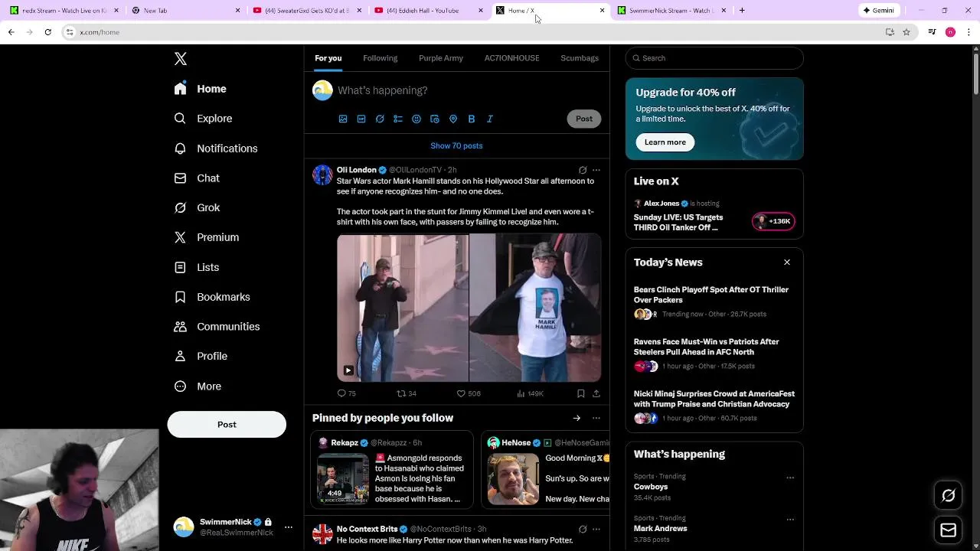Open the X logo home link
The width and height of the screenshot is (980, 551).
tap(181, 59)
